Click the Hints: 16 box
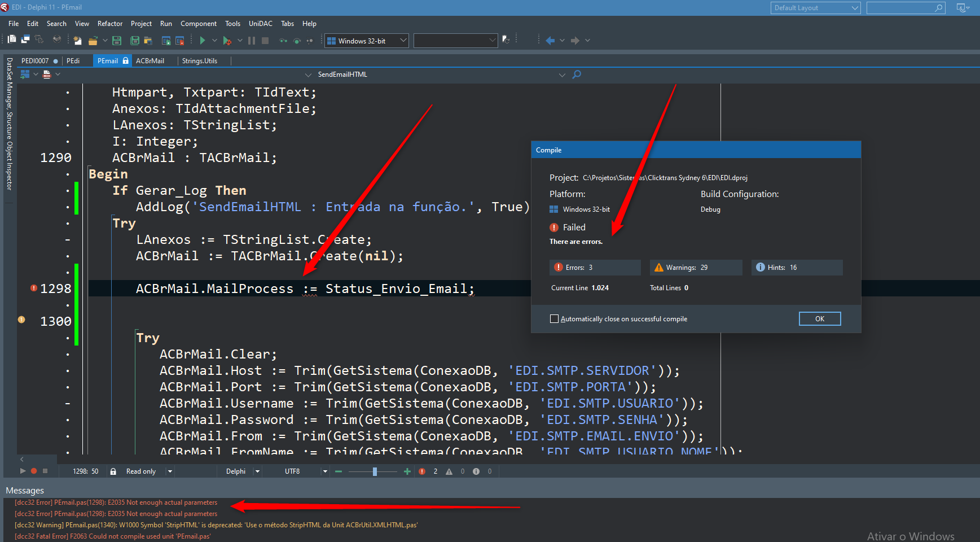Image resolution: width=980 pixels, height=542 pixels. (x=797, y=268)
